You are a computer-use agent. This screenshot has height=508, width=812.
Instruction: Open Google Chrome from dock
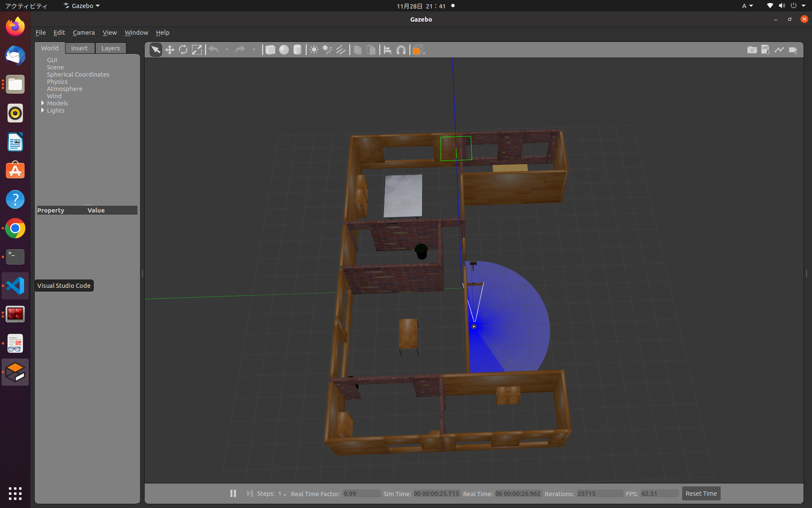[x=15, y=229]
